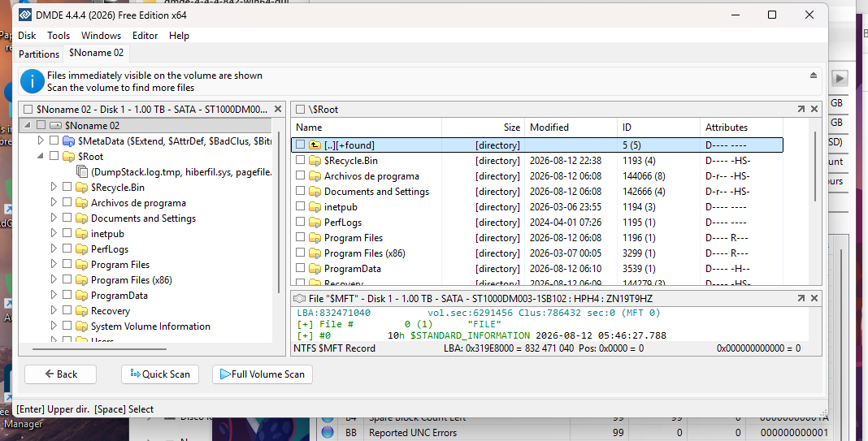Collapse the info banner with the eject arrow
868x441 pixels.
(x=814, y=76)
